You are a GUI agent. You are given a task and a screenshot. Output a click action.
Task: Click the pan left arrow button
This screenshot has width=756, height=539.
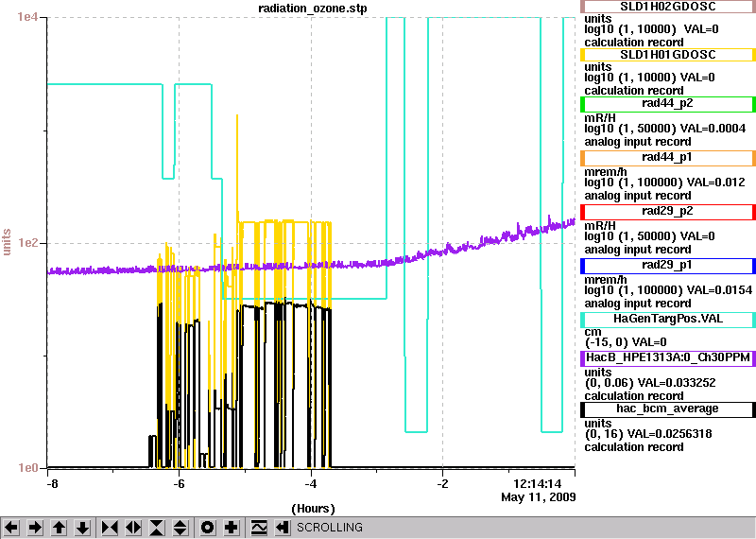12,528
